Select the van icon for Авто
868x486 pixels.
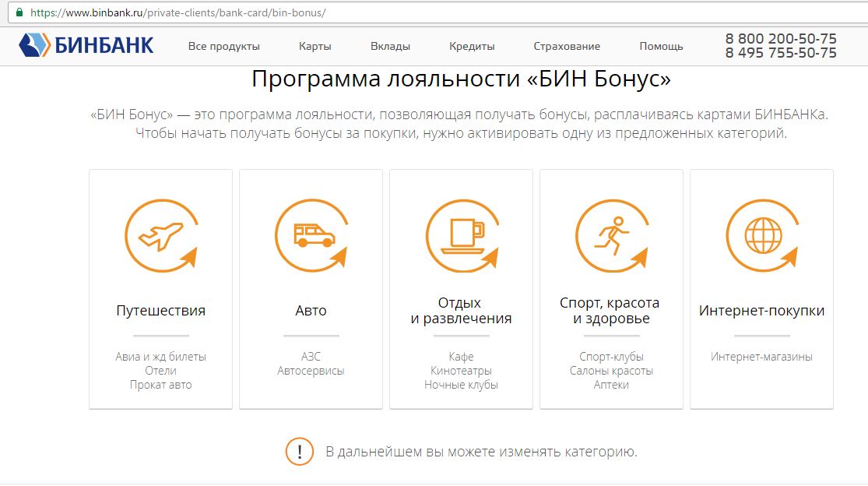[x=311, y=236]
